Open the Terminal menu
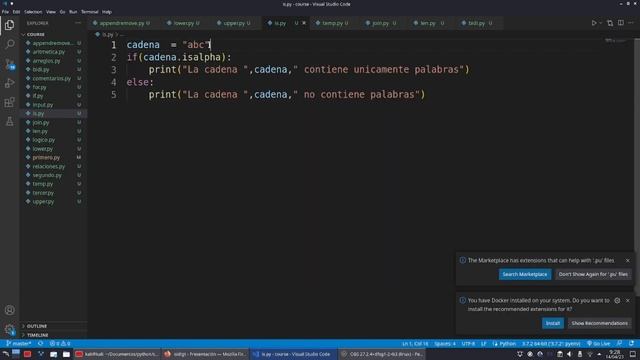The image size is (640, 360). pos(89,12)
